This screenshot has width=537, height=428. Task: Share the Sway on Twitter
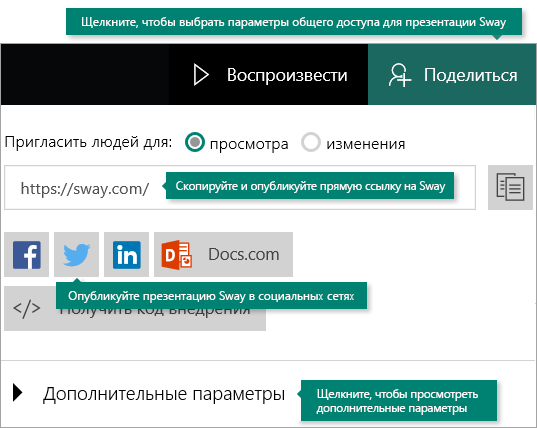pyautogui.click(x=76, y=254)
